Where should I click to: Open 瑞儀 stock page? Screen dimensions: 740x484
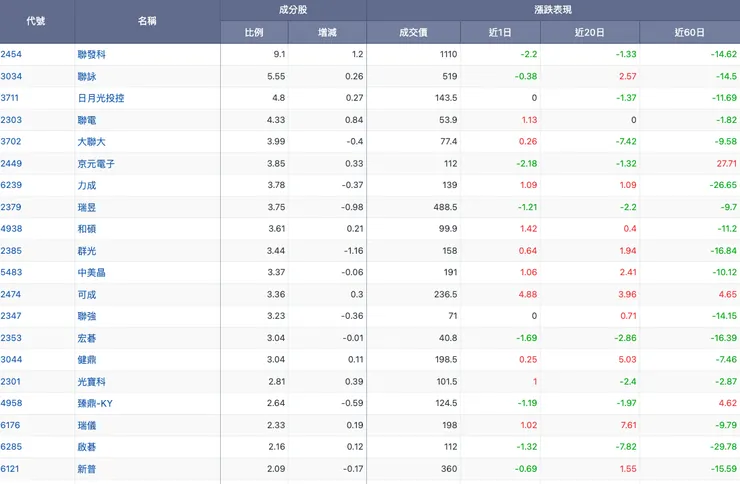click(87, 426)
